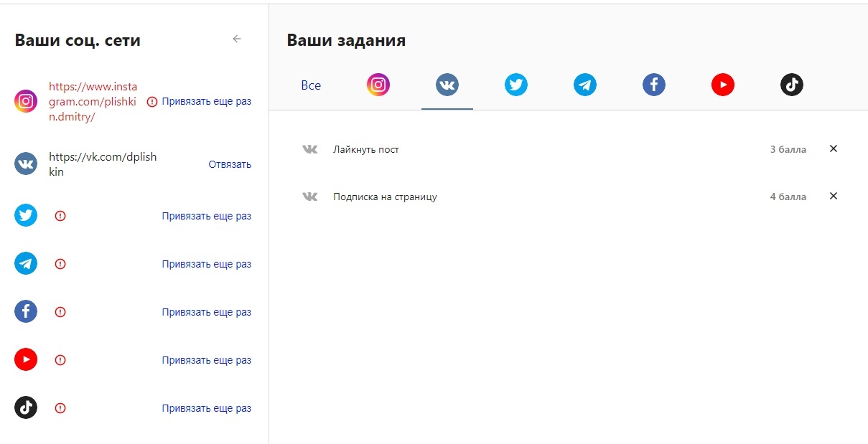Filter tasks by the Instagram tab icon
Image resolution: width=868 pixels, height=444 pixels.
click(378, 85)
